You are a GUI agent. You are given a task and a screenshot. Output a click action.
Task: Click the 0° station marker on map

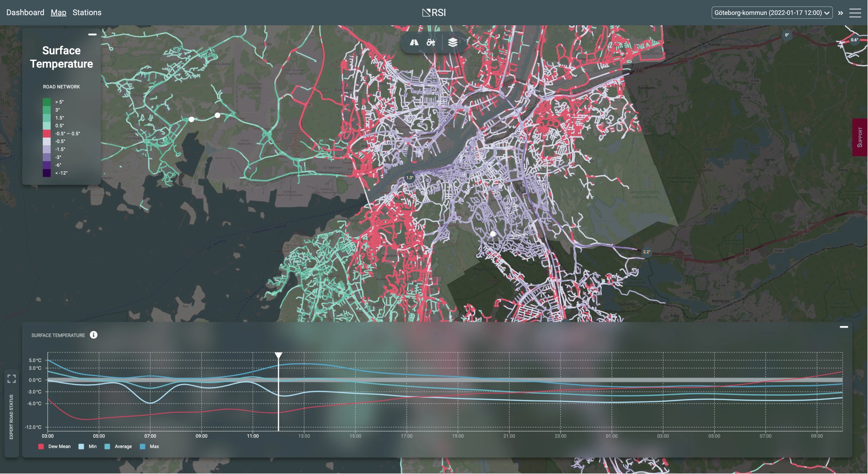787,35
